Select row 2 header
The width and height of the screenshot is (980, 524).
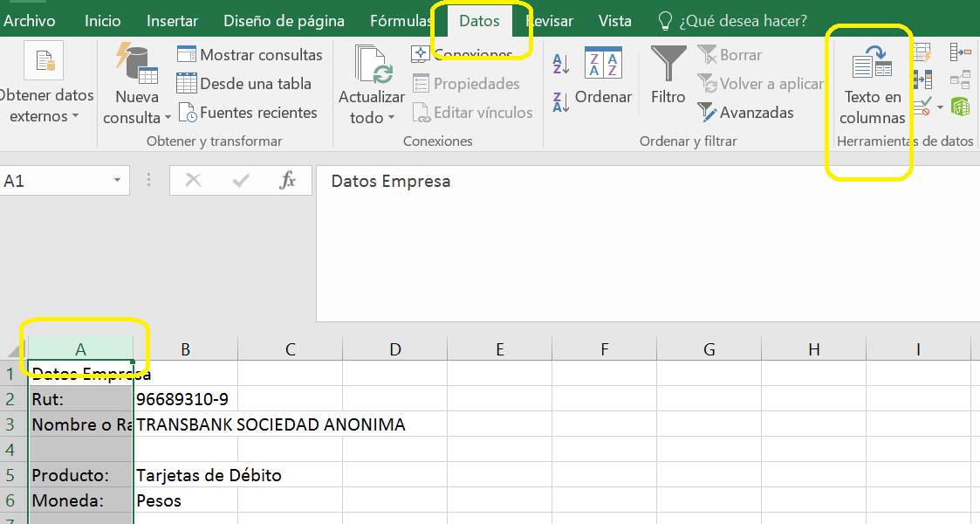point(12,399)
